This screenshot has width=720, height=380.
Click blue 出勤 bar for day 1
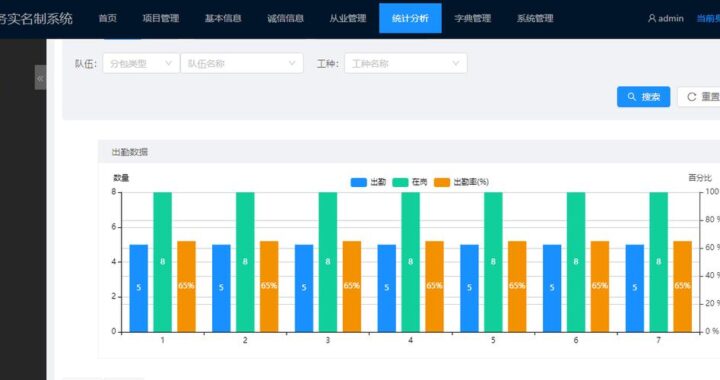pyautogui.click(x=139, y=288)
